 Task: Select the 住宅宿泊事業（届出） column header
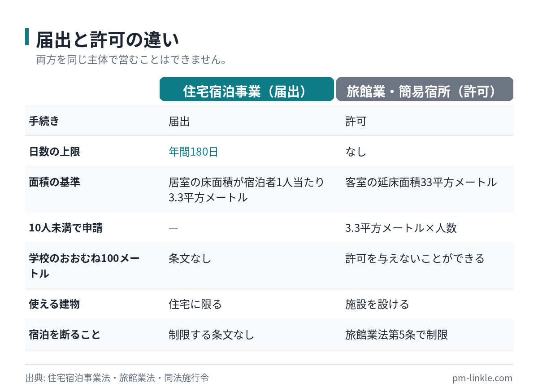247,89
